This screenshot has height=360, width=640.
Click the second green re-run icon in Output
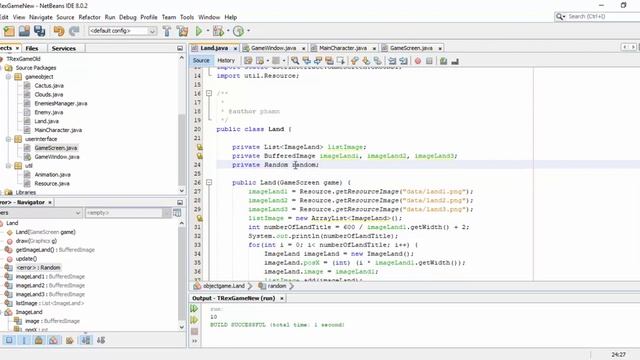(x=194, y=320)
